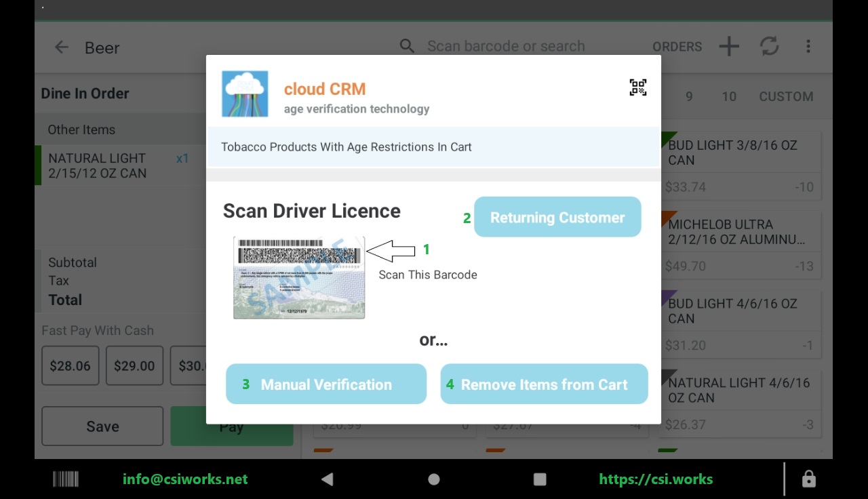
Task: Select BUD LIGHT 3/8/16 OZ CAN product
Action: (741, 165)
